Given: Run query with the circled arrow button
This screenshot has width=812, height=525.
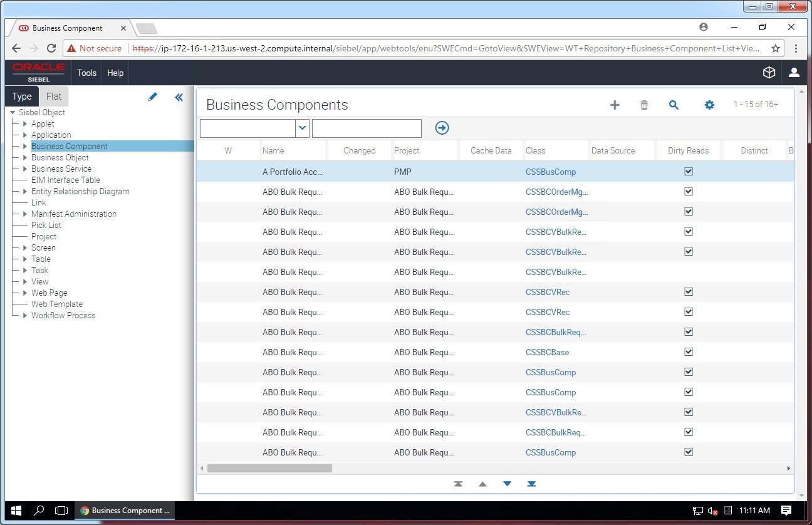Looking at the screenshot, I should tap(442, 128).
